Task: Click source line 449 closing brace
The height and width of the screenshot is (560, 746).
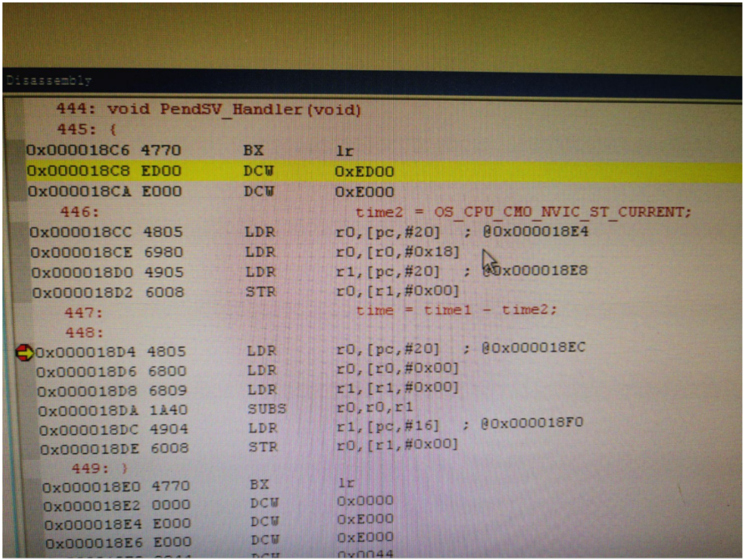Action: coord(100,469)
